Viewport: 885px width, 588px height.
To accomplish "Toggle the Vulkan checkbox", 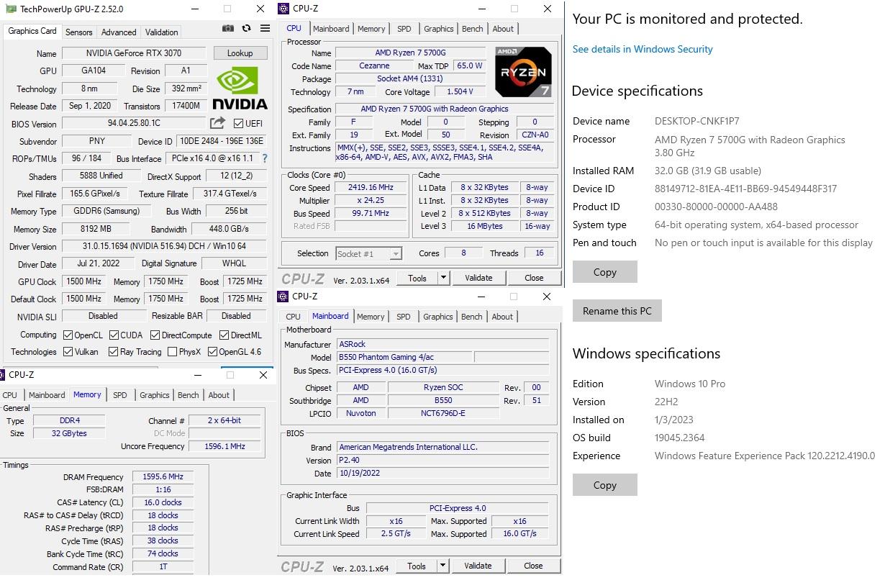I will (x=68, y=352).
